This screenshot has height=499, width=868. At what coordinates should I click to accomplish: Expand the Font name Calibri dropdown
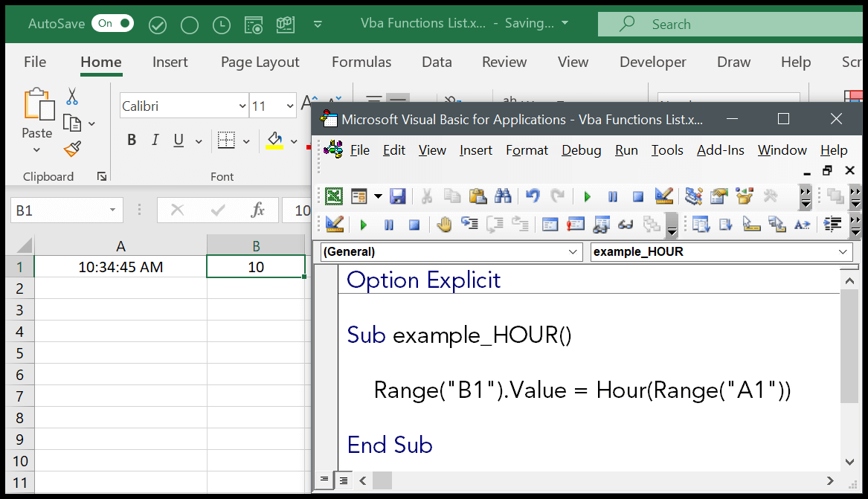click(x=242, y=106)
